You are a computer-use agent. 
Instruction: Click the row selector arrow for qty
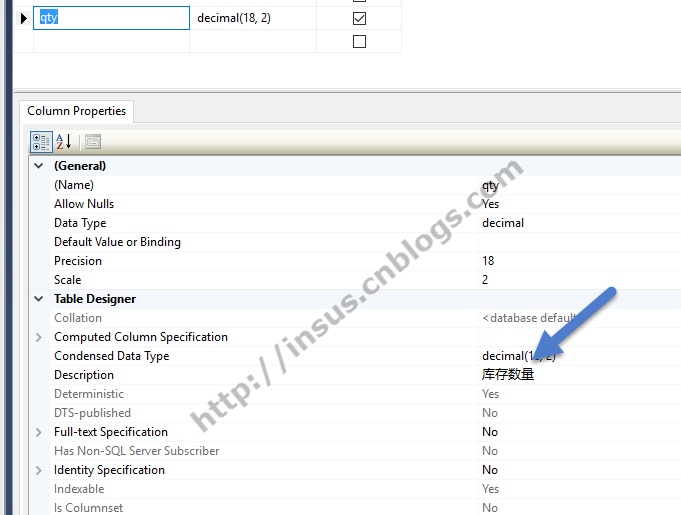click(24, 18)
